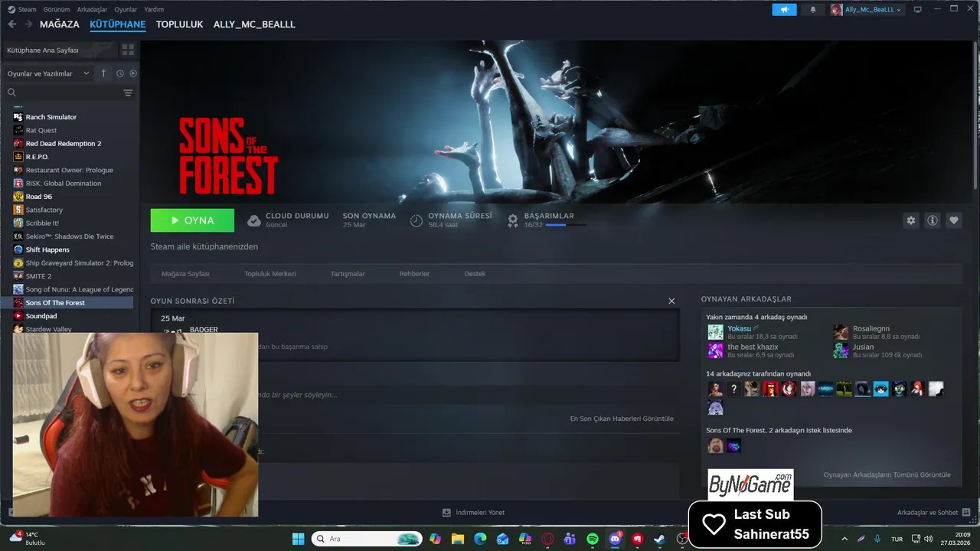This screenshot has height=551, width=980.
Task: Click the Windows taskbar search box
Action: tap(365, 539)
